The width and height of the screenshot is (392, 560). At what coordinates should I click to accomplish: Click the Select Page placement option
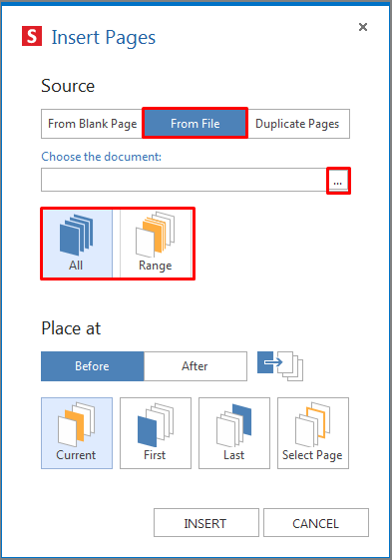point(313,433)
